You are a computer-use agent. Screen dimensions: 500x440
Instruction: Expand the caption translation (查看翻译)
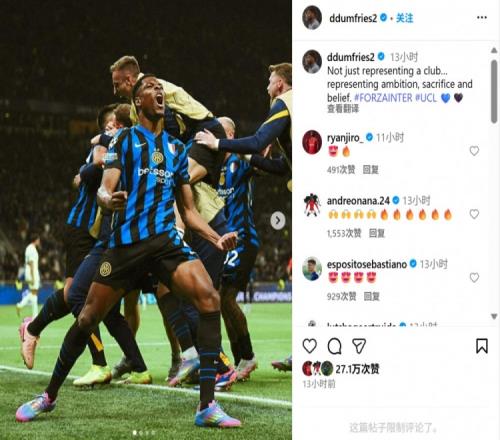click(343, 109)
